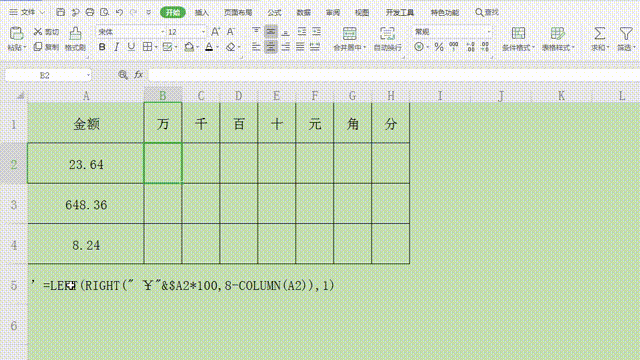The image size is (640, 360).
Task: Open the font size dropdown
Action: tap(203, 32)
